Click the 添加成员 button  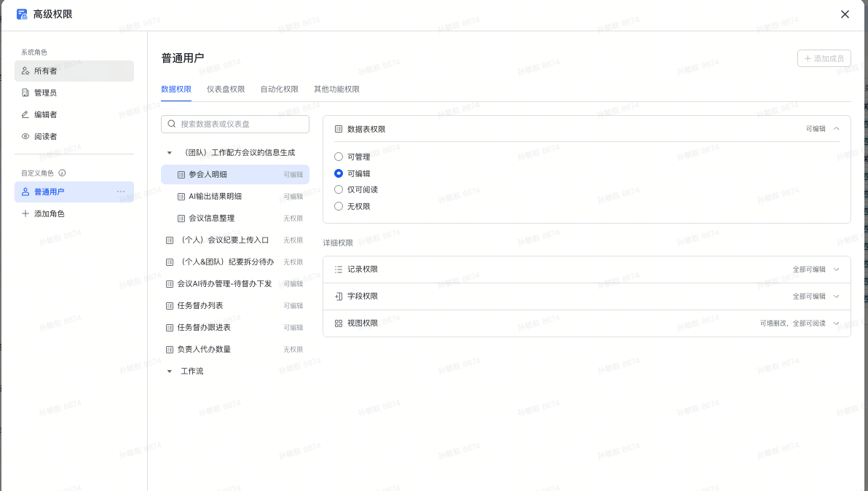pyautogui.click(x=824, y=58)
